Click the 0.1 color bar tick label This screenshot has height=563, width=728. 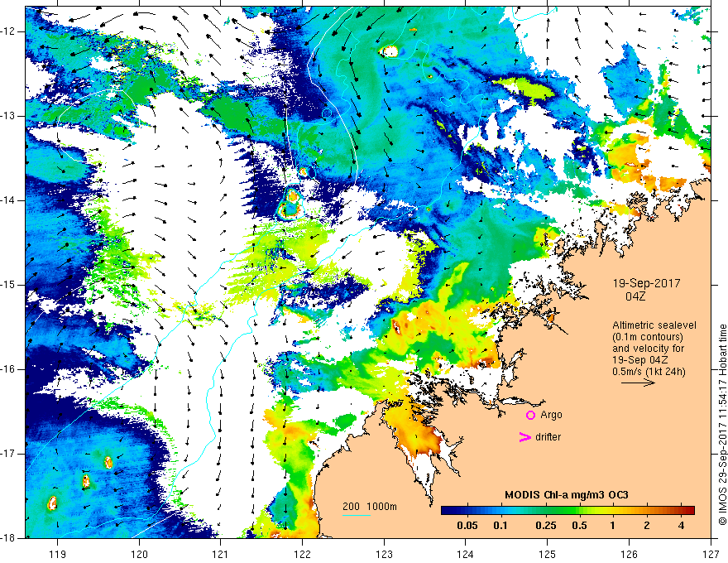[500, 526]
